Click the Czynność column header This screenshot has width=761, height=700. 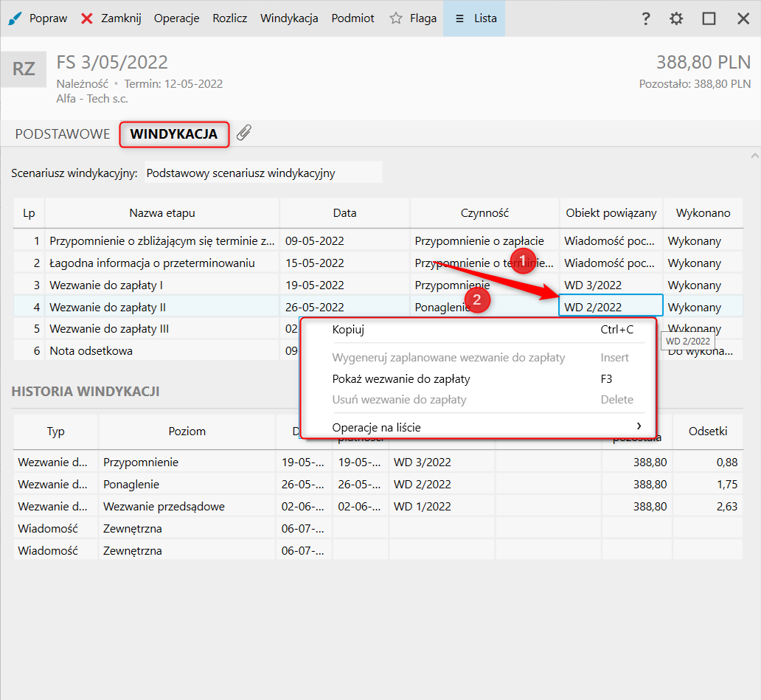484,213
